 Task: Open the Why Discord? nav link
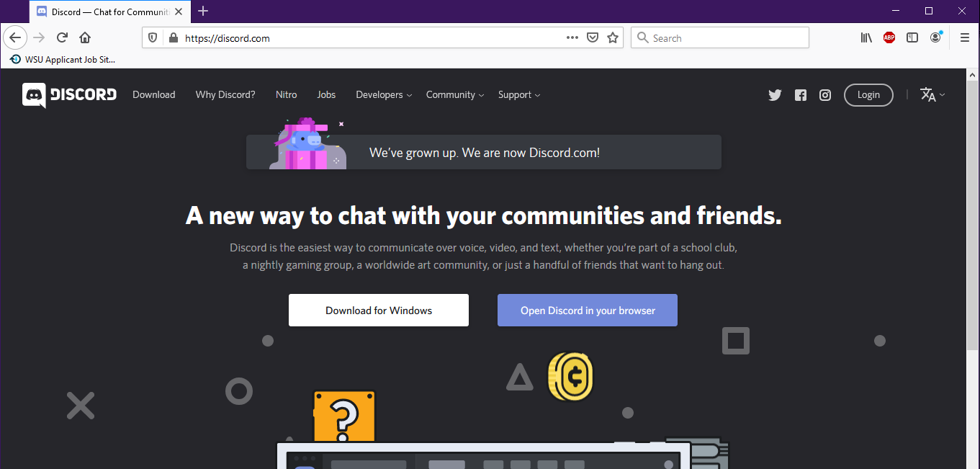[225, 95]
